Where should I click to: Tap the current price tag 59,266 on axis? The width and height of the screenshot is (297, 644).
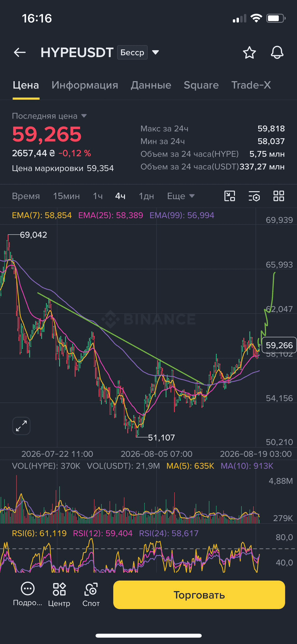(279, 345)
